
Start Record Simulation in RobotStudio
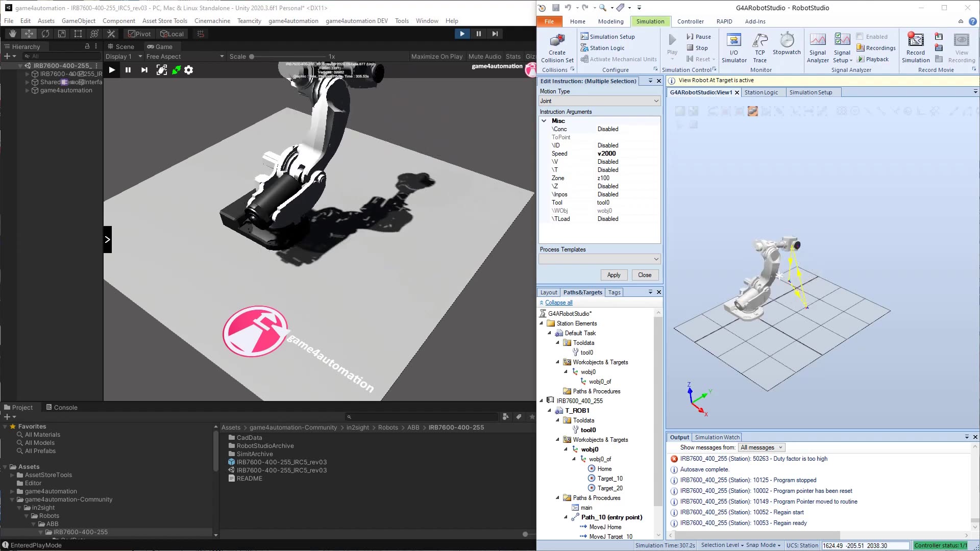point(916,47)
